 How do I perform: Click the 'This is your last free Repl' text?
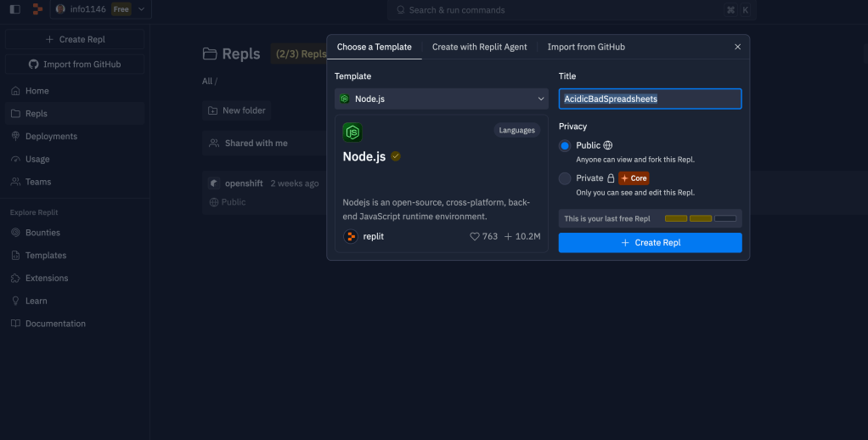pos(606,218)
